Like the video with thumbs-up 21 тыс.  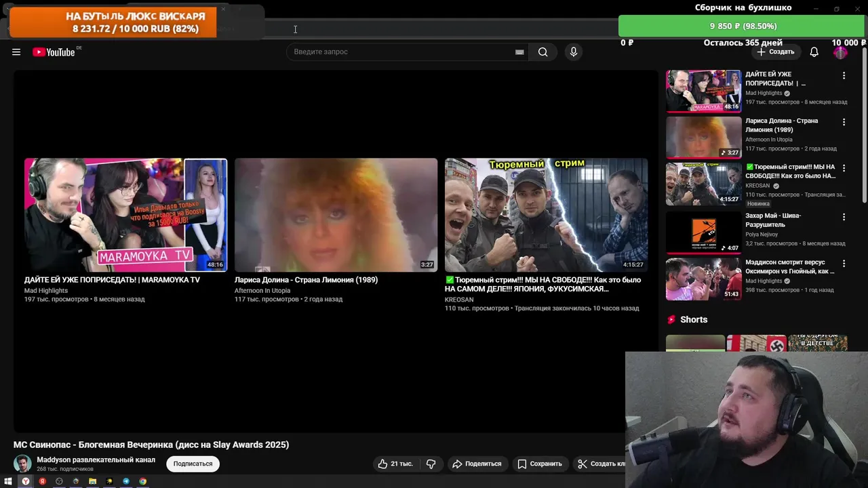coord(395,464)
